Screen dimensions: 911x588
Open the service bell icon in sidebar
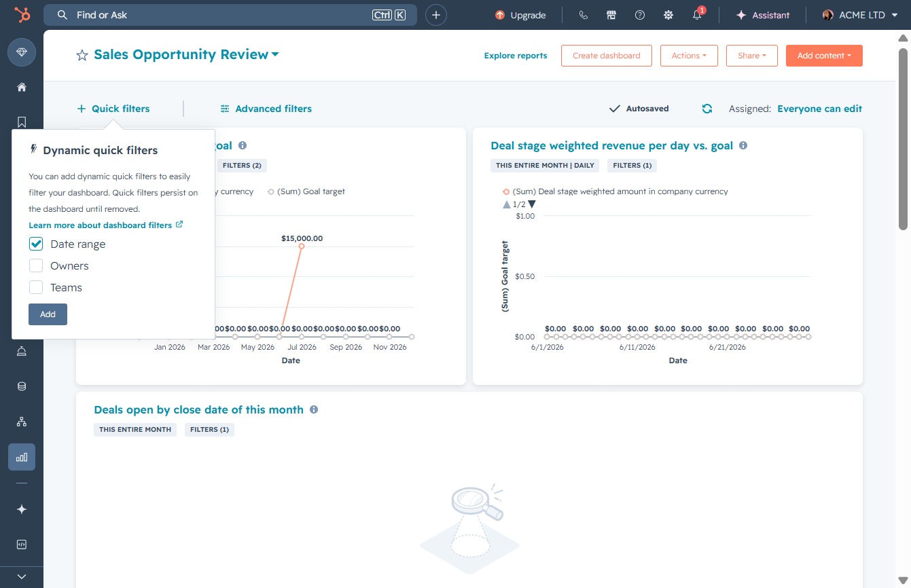click(x=22, y=351)
